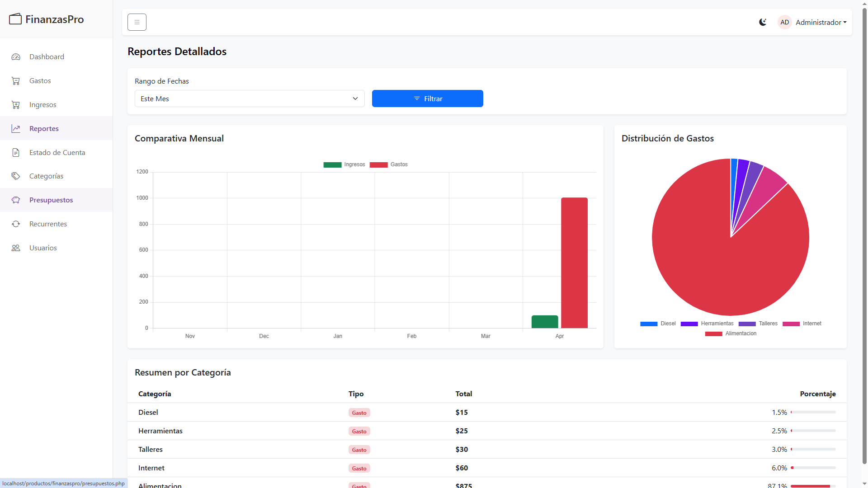Screen dimensions: 868x488
Task: Click the AD avatar circle
Action: tap(785, 22)
